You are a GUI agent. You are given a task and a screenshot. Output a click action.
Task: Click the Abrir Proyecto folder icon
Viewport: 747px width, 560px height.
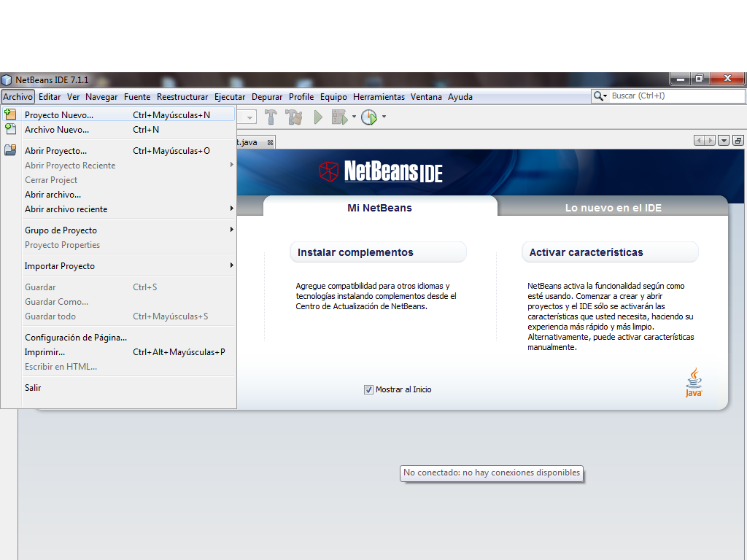point(10,150)
